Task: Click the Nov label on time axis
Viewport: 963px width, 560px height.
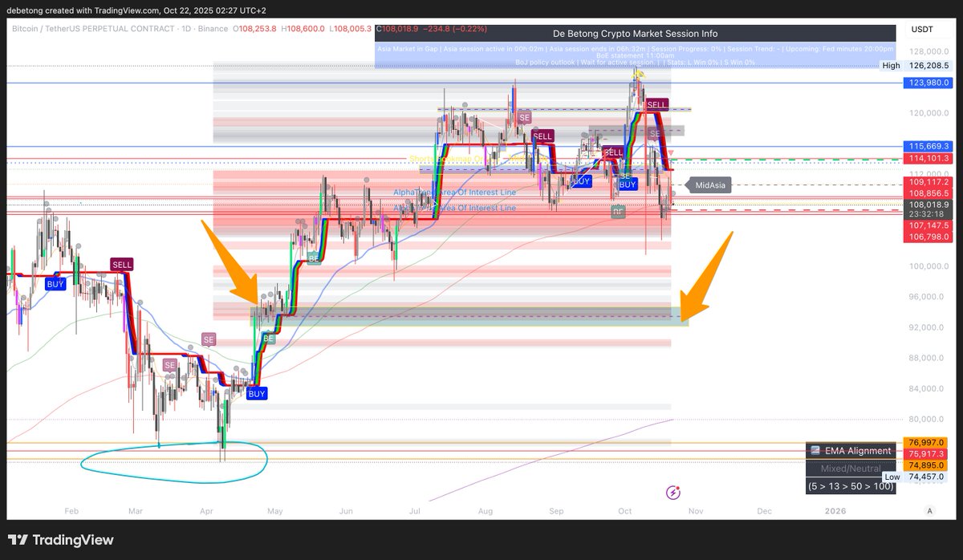Action: [x=694, y=510]
